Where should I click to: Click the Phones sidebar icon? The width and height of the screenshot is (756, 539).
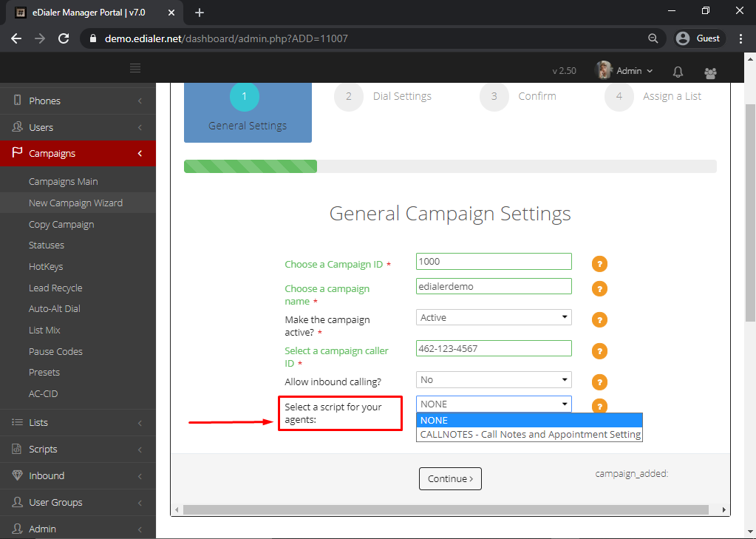(17, 100)
